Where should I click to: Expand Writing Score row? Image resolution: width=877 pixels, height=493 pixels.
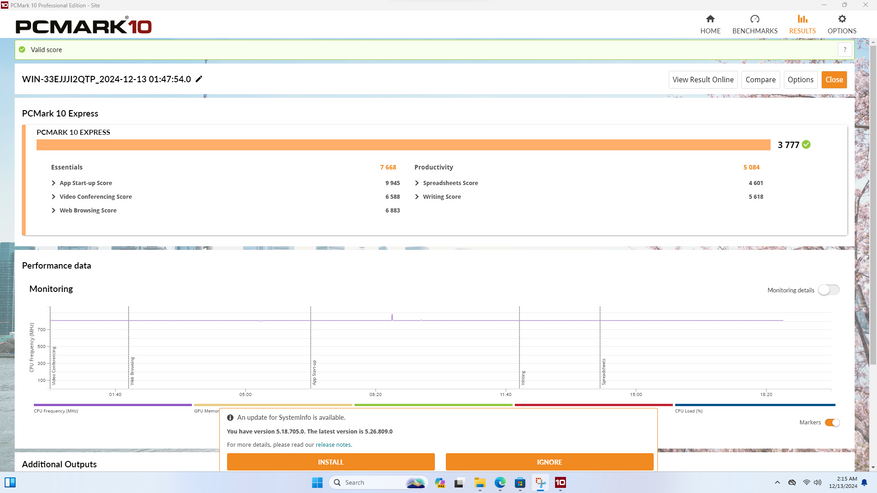click(x=417, y=197)
